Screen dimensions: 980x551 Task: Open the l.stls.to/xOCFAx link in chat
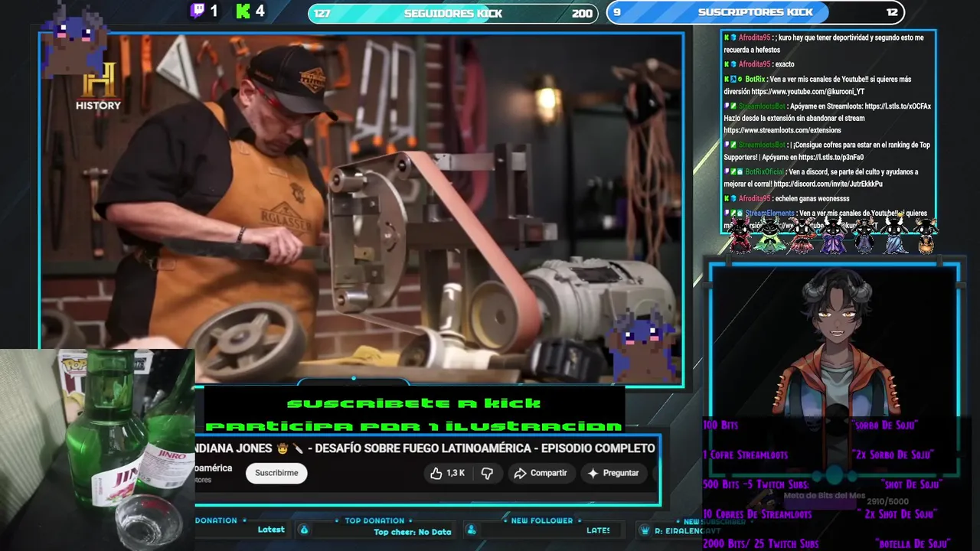pyautogui.click(x=898, y=106)
